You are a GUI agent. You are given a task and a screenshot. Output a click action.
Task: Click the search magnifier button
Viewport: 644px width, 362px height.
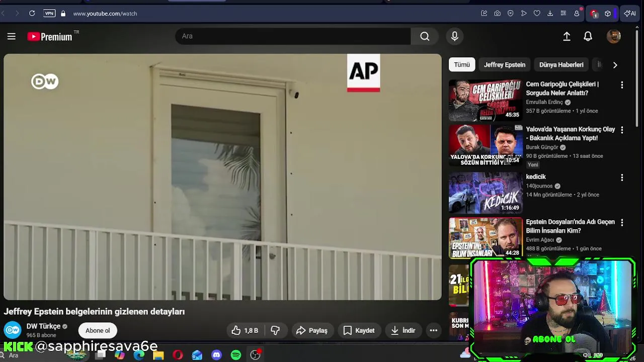(425, 36)
